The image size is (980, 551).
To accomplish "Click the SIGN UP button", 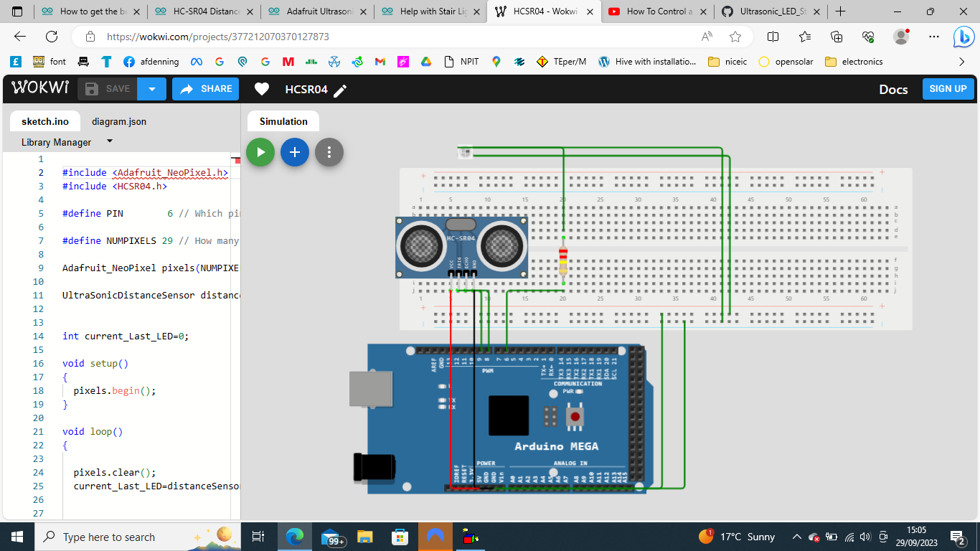I will [948, 89].
